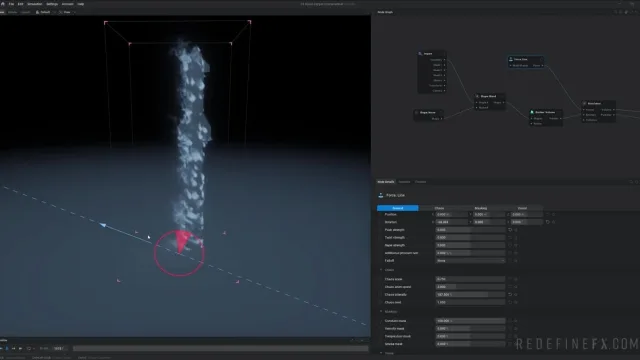Viewport: 640px width, 360px height.
Task: Select the Force Line node in graph
Action: coord(526,62)
